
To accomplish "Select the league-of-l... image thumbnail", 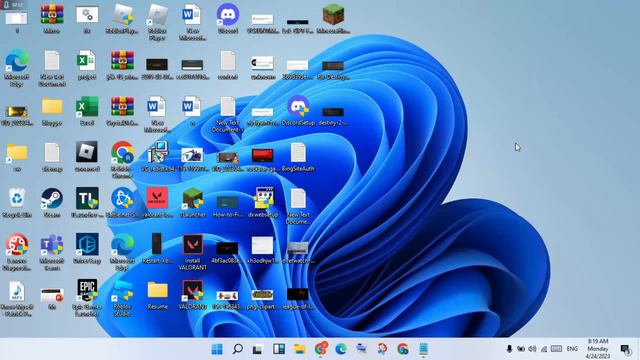I will (x=298, y=294).
